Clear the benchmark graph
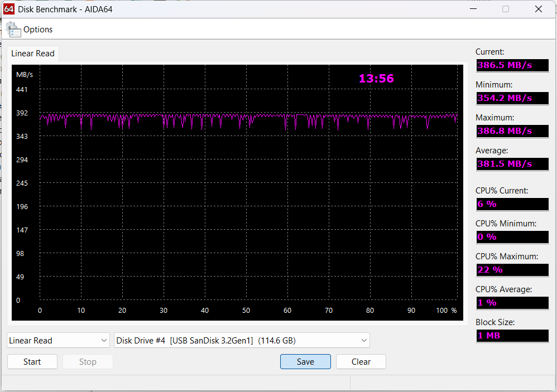The image size is (557, 392). [361, 362]
